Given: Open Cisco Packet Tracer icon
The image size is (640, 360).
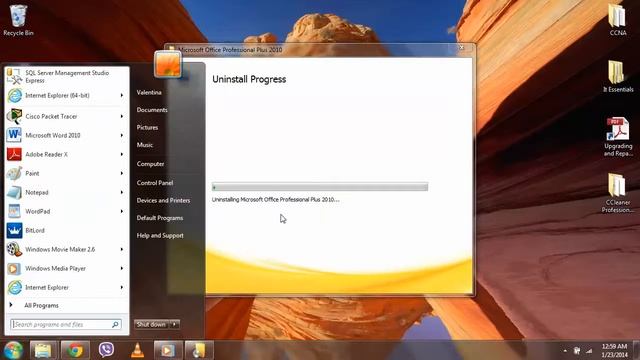Looking at the screenshot, I should 14,116.
